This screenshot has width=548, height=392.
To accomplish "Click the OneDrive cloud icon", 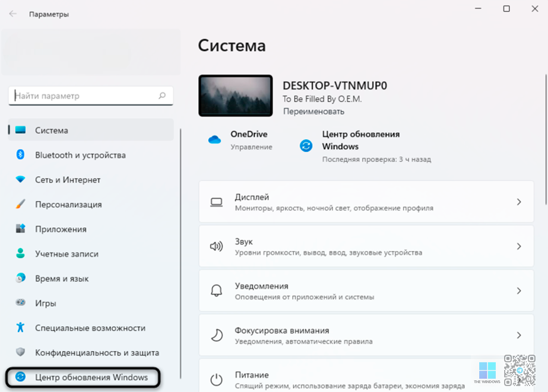I will pos(214,140).
